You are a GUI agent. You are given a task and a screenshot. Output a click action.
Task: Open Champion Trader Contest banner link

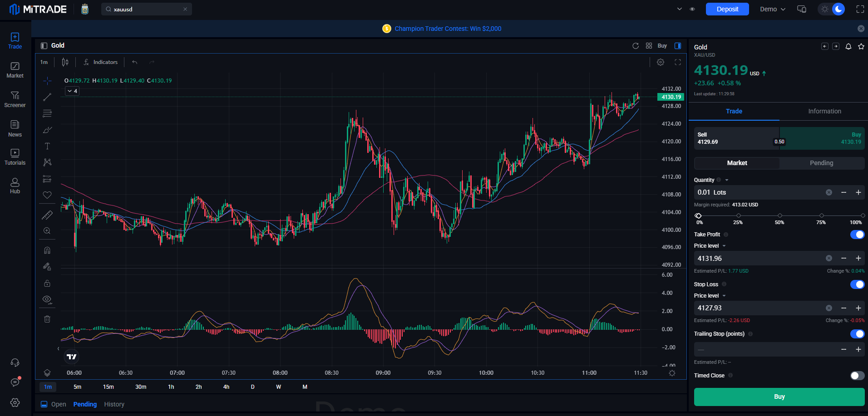click(x=448, y=29)
